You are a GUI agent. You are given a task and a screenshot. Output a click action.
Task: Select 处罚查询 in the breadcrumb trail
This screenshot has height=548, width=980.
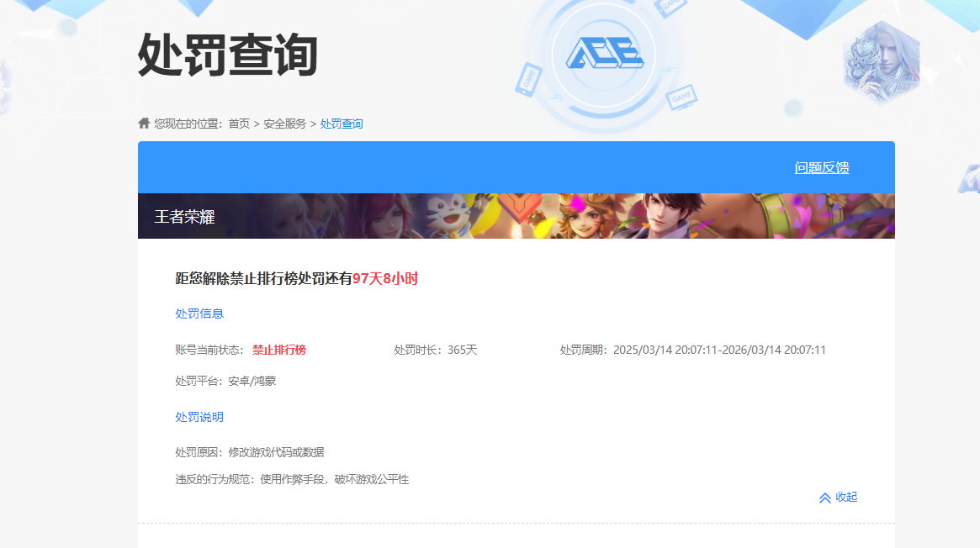(x=341, y=123)
